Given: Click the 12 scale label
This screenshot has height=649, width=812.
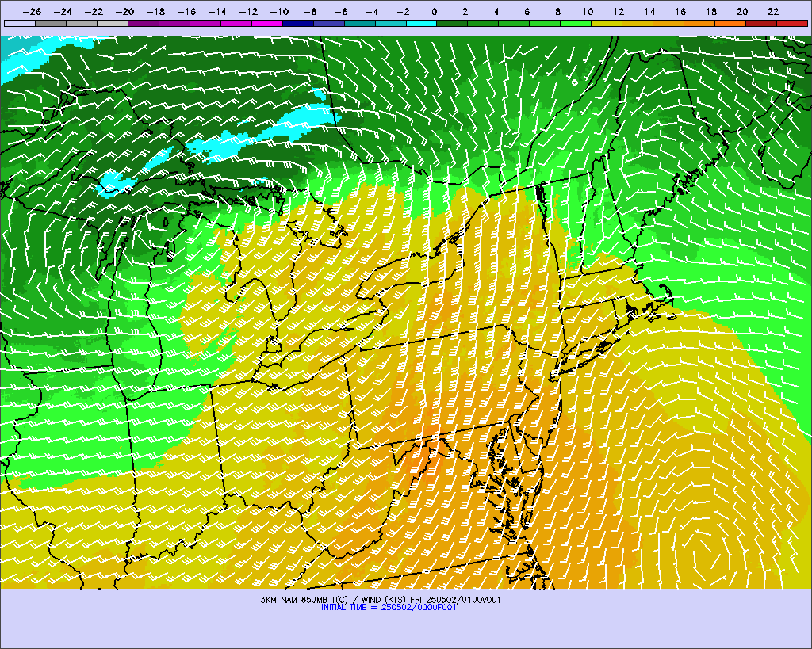Looking at the screenshot, I should click(619, 12).
